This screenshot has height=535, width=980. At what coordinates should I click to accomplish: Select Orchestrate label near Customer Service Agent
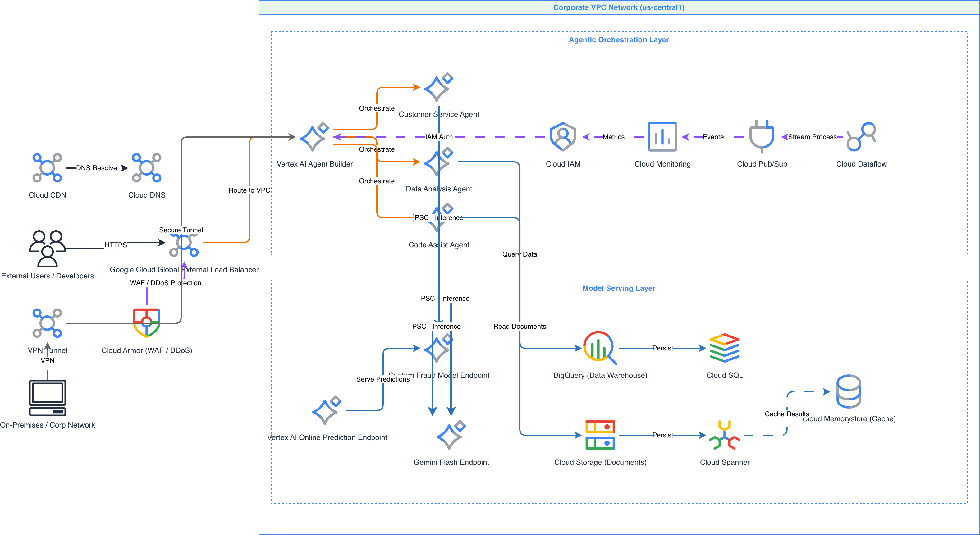click(x=377, y=108)
